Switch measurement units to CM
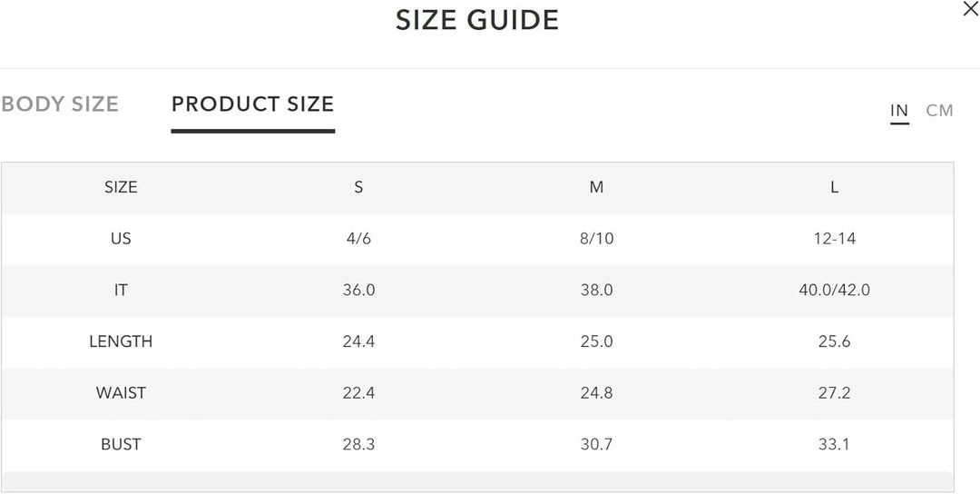 coord(939,111)
